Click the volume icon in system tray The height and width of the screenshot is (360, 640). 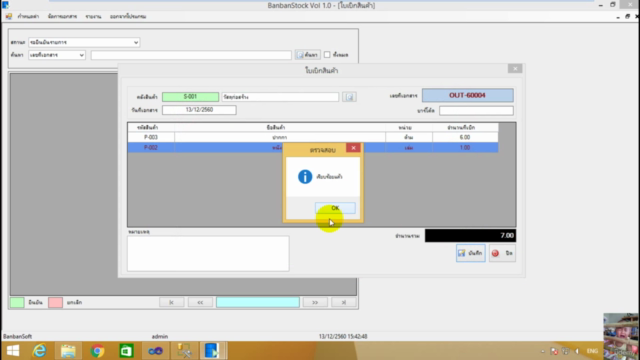click(x=577, y=351)
